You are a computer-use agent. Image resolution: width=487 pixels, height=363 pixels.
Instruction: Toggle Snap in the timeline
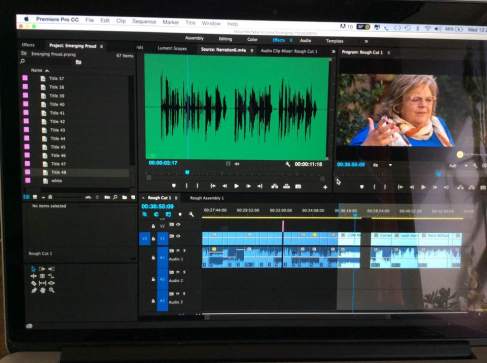(x=156, y=214)
